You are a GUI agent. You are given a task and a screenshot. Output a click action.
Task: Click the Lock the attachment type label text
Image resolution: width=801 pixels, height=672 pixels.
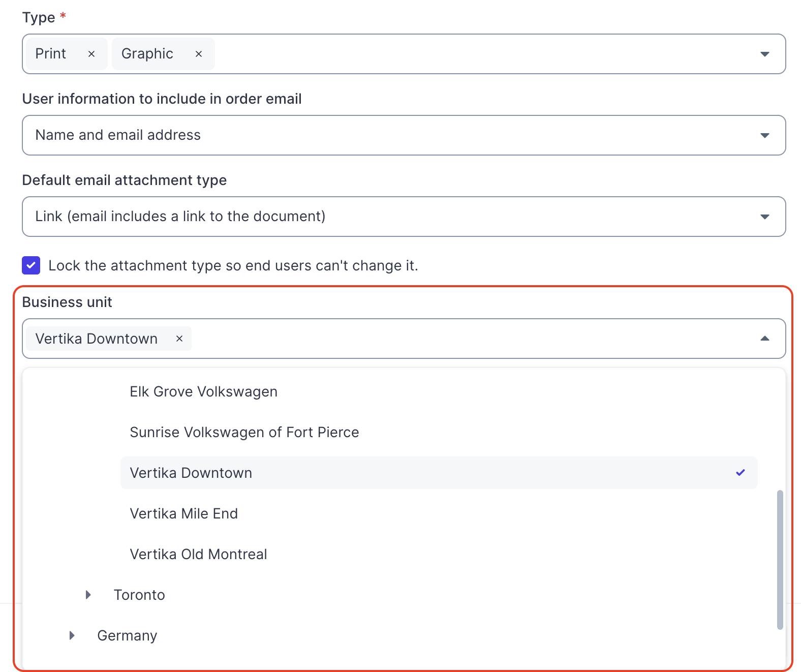click(233, 265)
